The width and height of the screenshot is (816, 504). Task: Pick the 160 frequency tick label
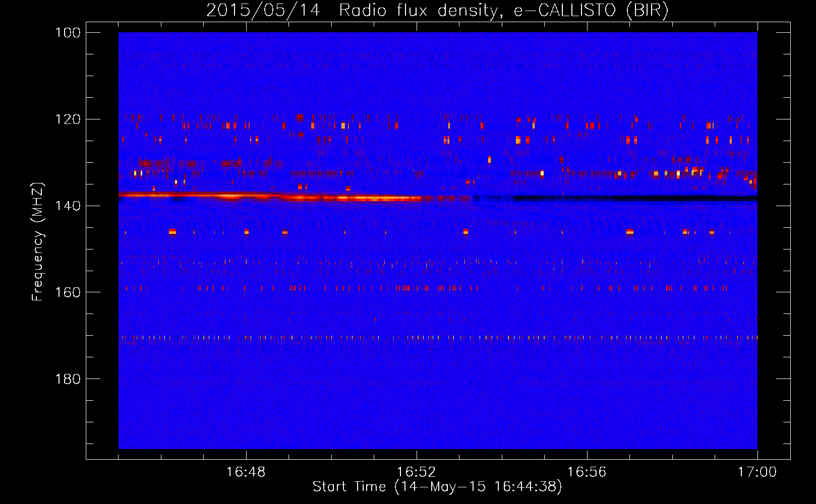pyautogui.click(x=68, y=292)
